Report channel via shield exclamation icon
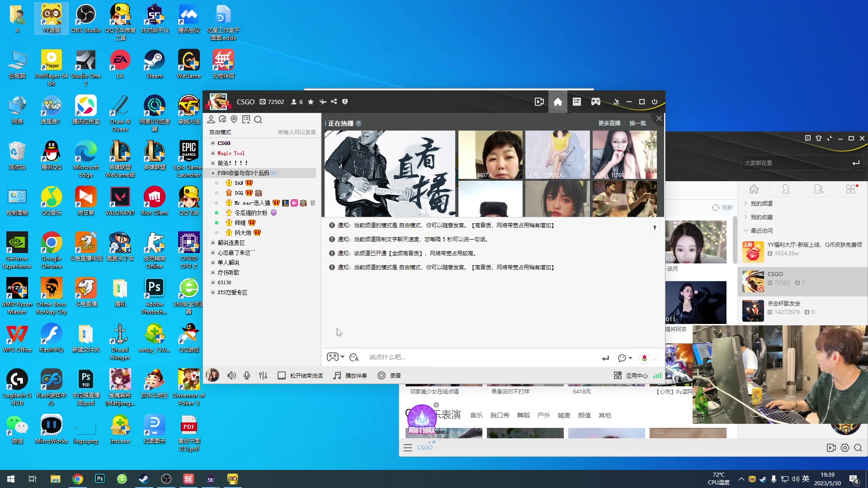Viewport: 868px width, 488px height. [x=345, y=102]
